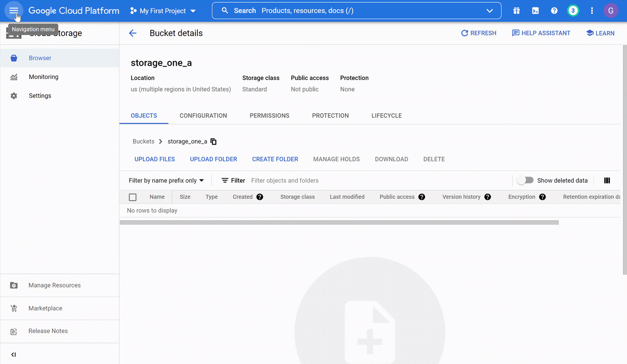Click help icon beside Created column
Image resolution: width=627 pixels, height=364 pixels.
(260, 197)
